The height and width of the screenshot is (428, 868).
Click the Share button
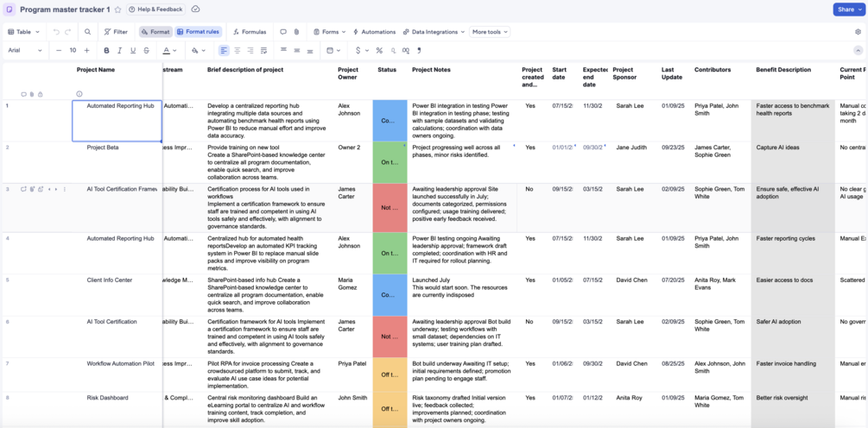[x=849, y=9]
